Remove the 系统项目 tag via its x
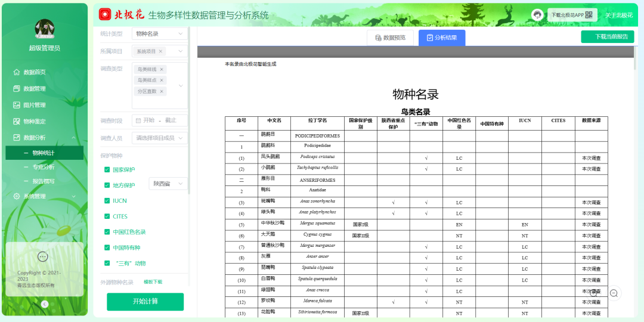 coord(160,51)
